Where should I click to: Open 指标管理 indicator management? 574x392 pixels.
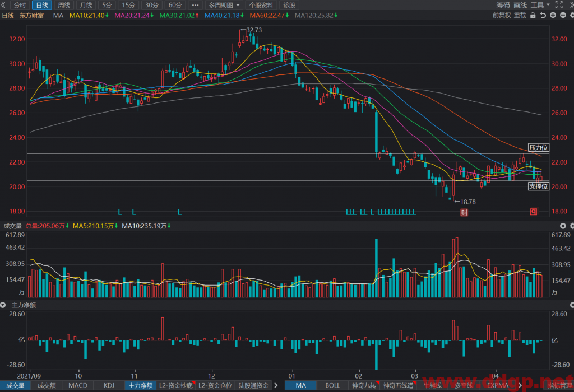click(560, 385)
